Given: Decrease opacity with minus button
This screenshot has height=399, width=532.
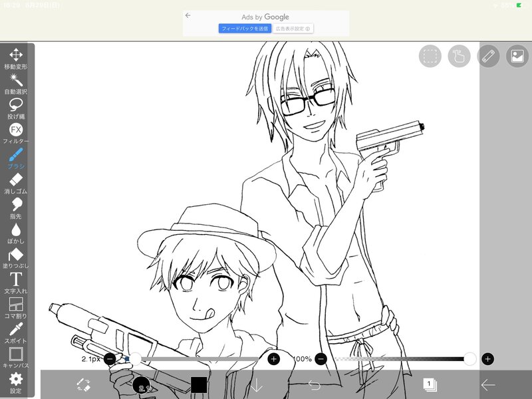Looking at the screenshot, I should click(x=321, y=358).
